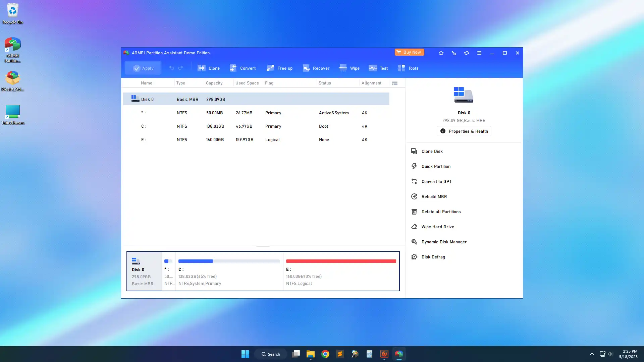Click the Buy Now button
Screen dimensions: 644x362
click(x=409, y=52)
